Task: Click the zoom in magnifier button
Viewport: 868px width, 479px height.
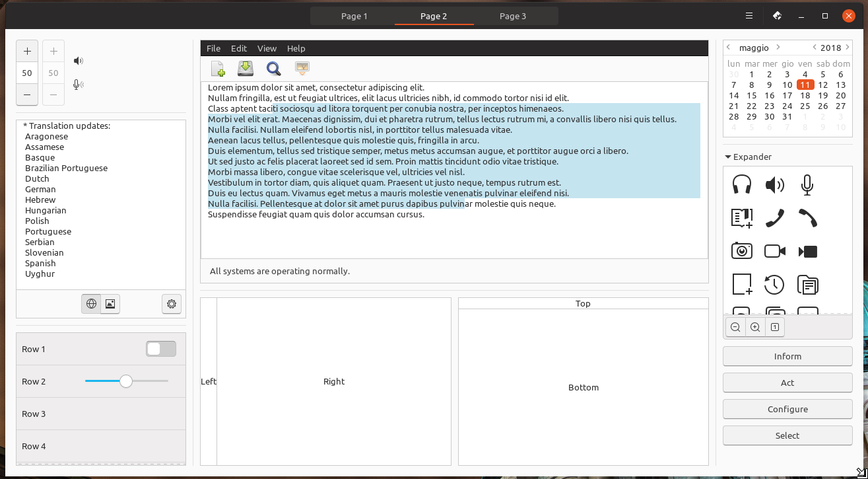Action: click(x=755, y=327)
